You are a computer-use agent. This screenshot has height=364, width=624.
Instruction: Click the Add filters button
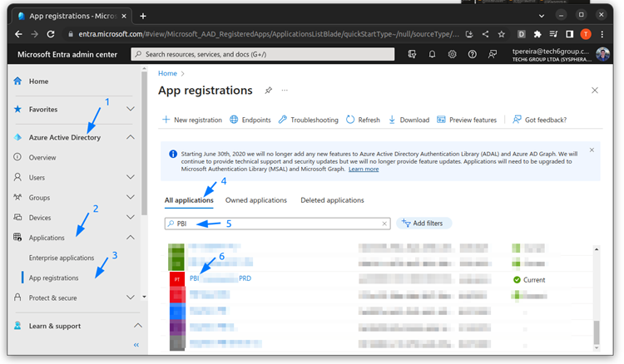[424, 224]
